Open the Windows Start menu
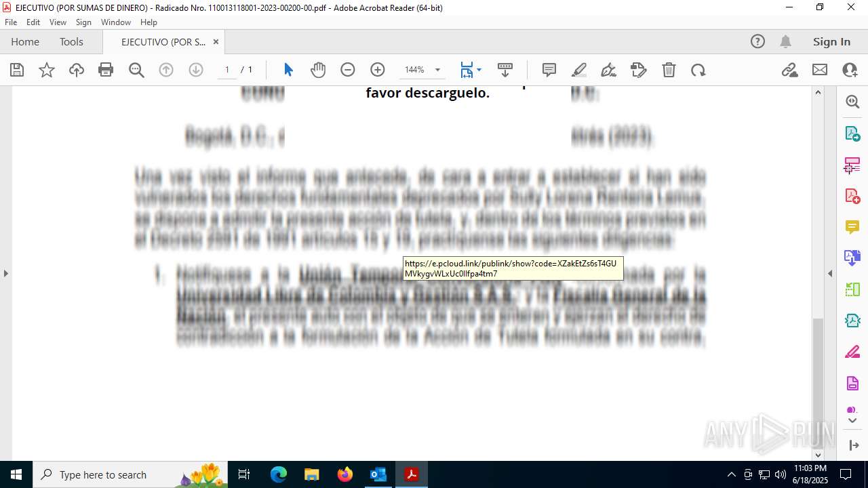868x488 pixels. coord(16,474)
